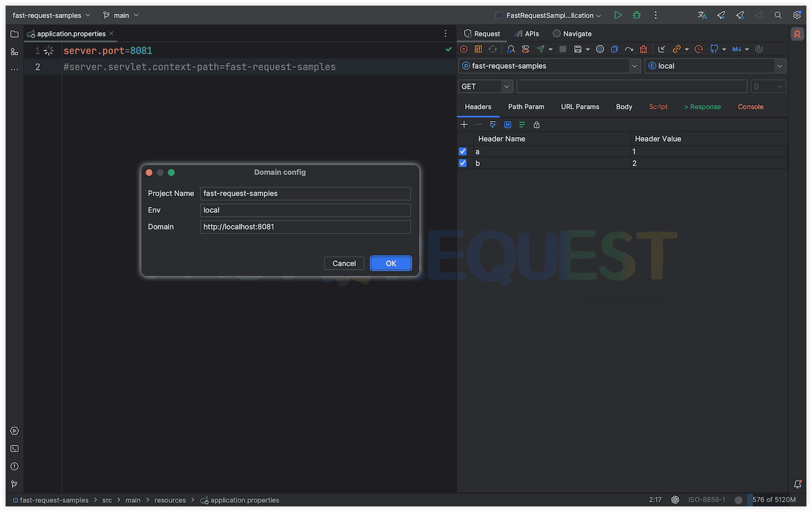The image size is (812, 512).
Task: Click Cancel in Domain config dialog
Action: (x=344, y=263)
